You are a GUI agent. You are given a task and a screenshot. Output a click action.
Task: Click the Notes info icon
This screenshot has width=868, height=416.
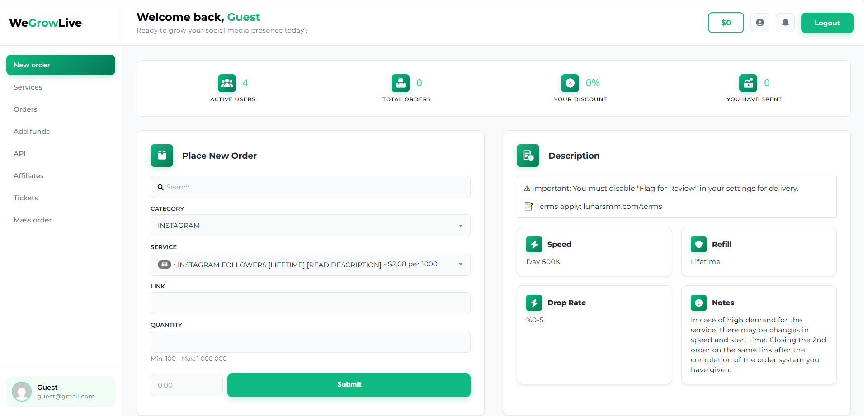(698, 303)
